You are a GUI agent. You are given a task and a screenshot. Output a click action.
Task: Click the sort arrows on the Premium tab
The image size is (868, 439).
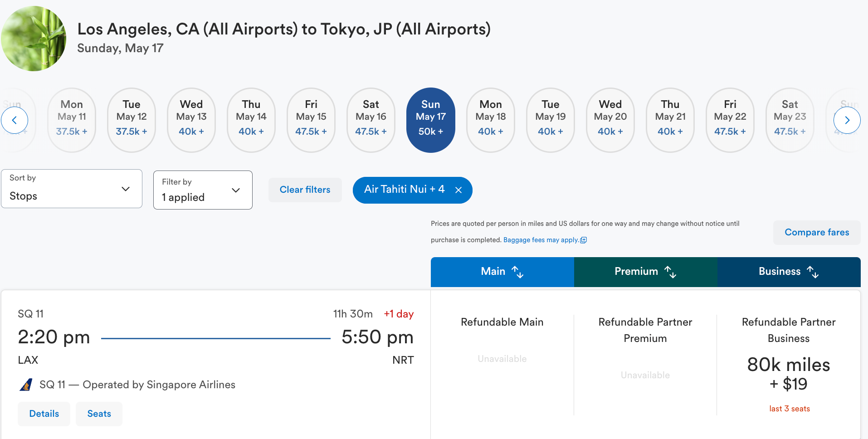click(x=670, y=272)
